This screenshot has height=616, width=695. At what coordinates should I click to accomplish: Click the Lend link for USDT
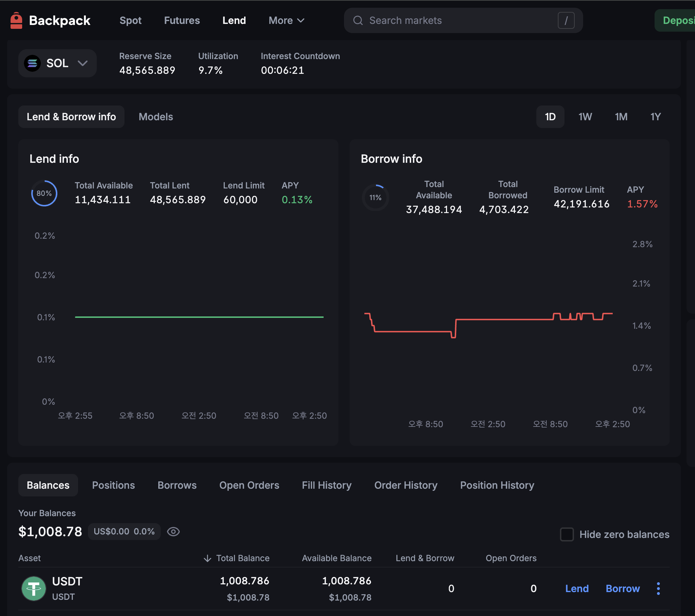tap(577, 588)
